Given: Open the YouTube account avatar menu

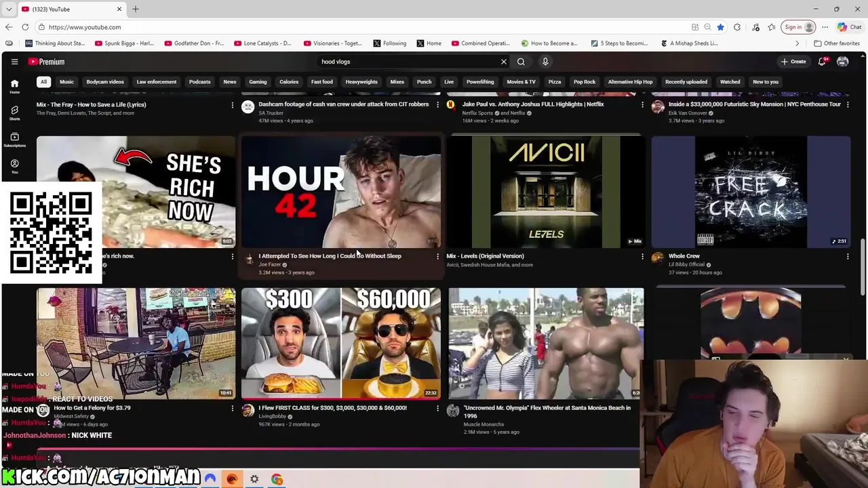Looking at the screenshot, I should 842,62.
